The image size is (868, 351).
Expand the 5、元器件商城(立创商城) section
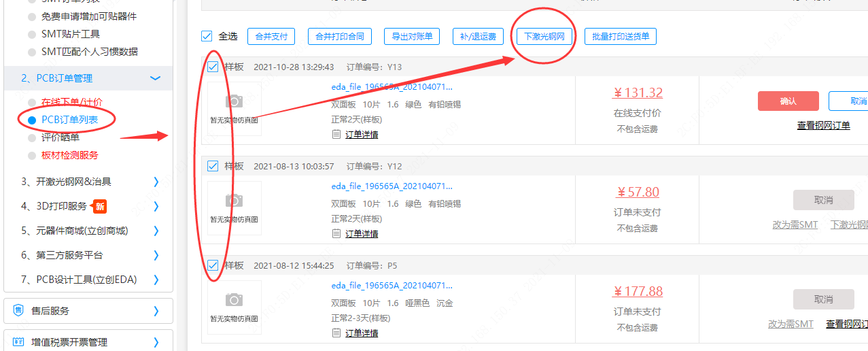(156, 231)
